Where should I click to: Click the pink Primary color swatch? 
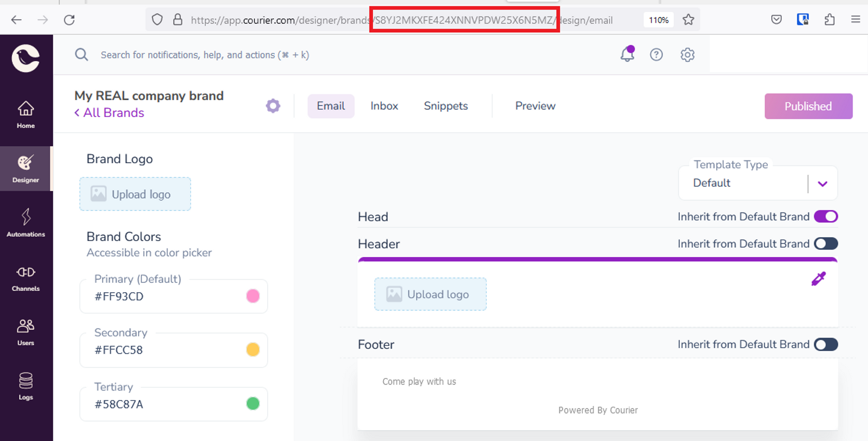click(x=253, y=296)
